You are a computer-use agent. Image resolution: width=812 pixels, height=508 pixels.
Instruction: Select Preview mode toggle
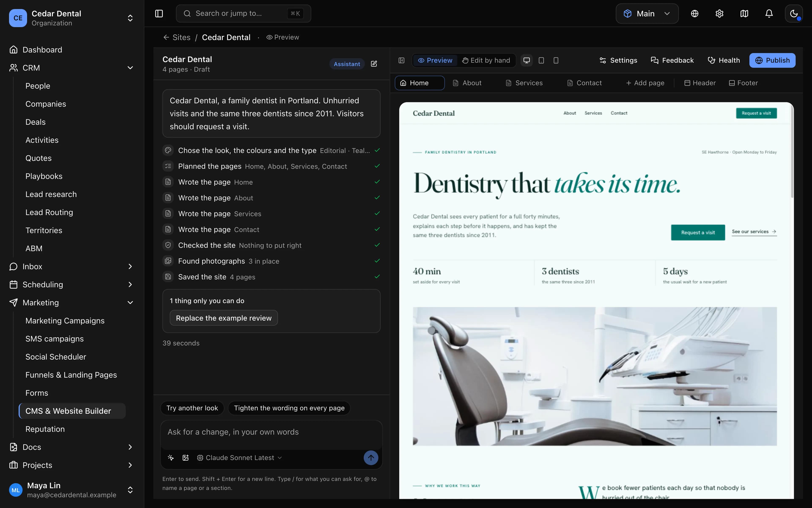[x=435, y=61]
